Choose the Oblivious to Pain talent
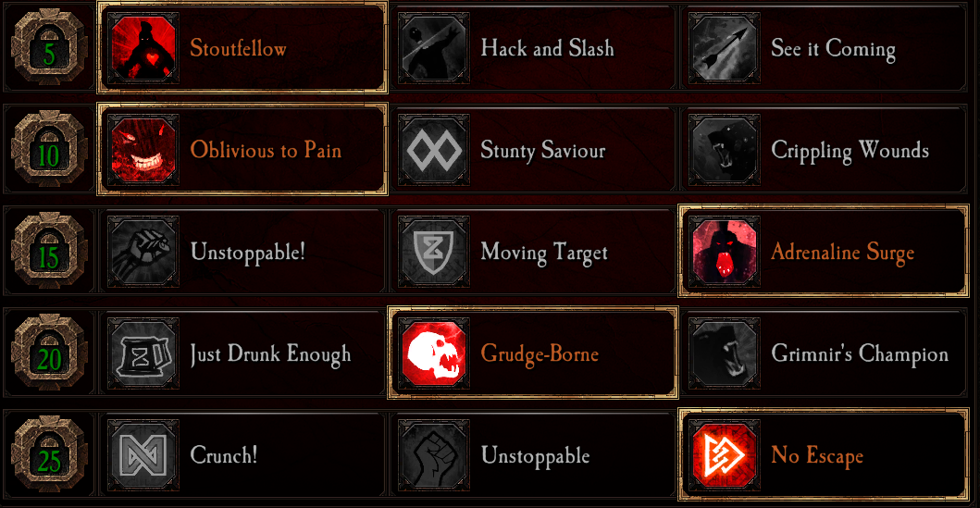Image resolution: width=980 pixels, height=508 pixels. click(x=242, y=150)
